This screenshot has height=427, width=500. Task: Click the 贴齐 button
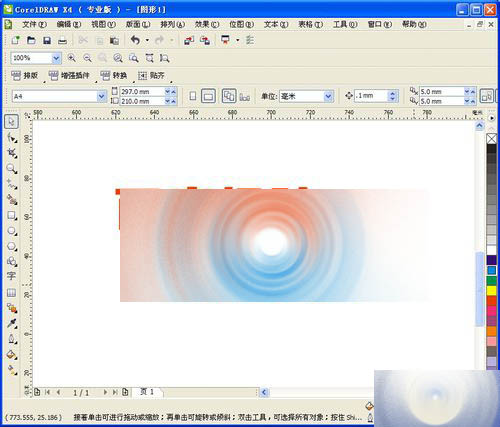click(152, 76)
